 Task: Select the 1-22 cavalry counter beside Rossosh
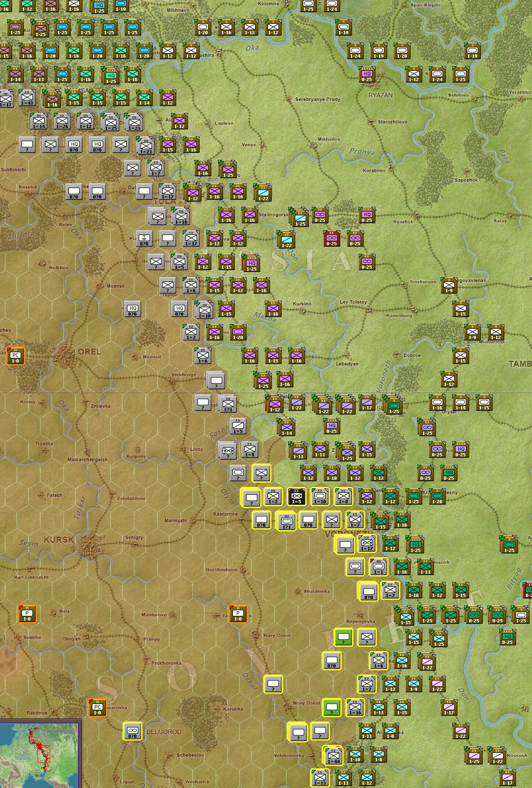pyautogui.click(x=498, y=756)
